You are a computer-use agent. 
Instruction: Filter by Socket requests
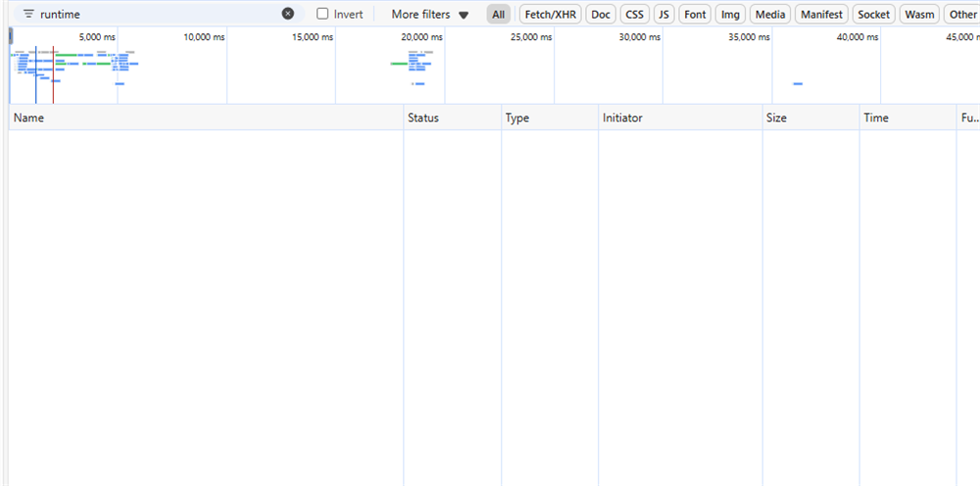pyautogui.click(x=873, y=15)
